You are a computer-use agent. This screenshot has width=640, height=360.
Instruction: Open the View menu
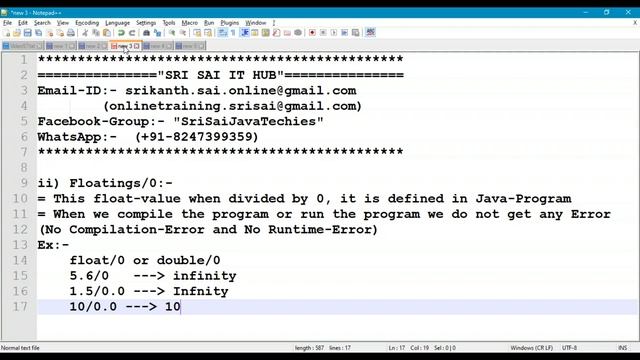[x=62, y=23]
